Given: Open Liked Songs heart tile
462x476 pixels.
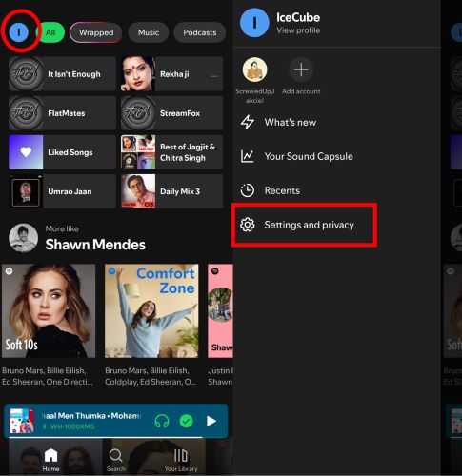Looking at the screenshot, I should point(62,152).
